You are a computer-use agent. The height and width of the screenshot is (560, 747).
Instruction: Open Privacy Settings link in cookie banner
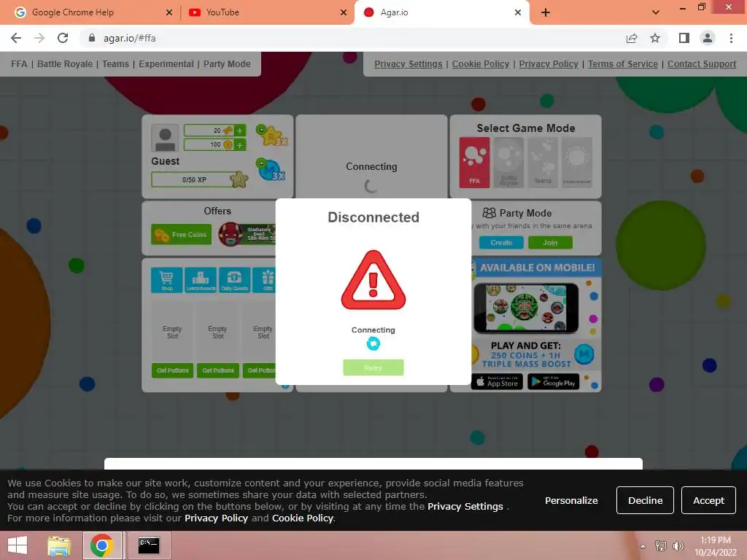465,507
